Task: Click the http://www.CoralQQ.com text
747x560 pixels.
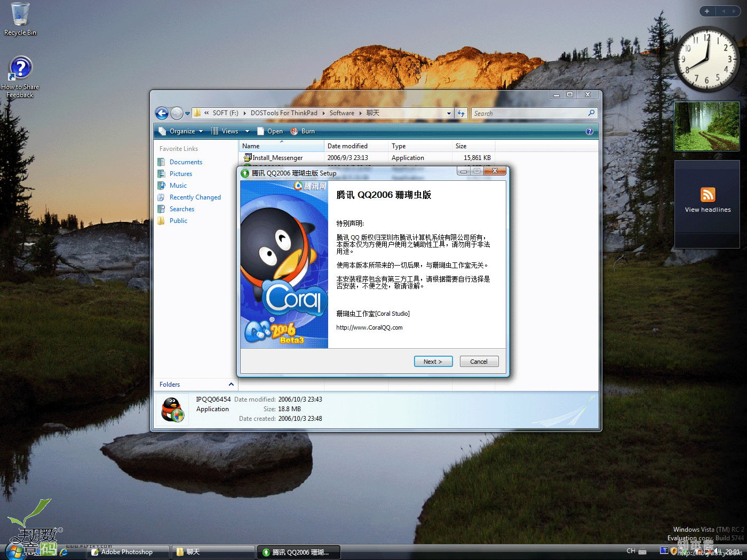Action: pos(369,328)
